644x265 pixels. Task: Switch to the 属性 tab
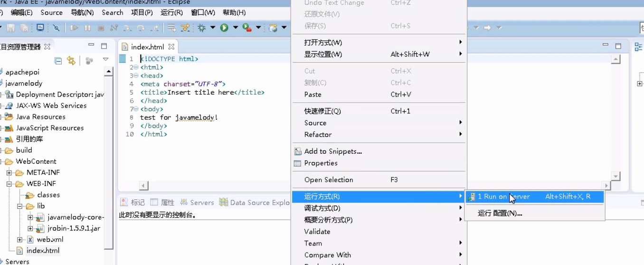point(162,202)
